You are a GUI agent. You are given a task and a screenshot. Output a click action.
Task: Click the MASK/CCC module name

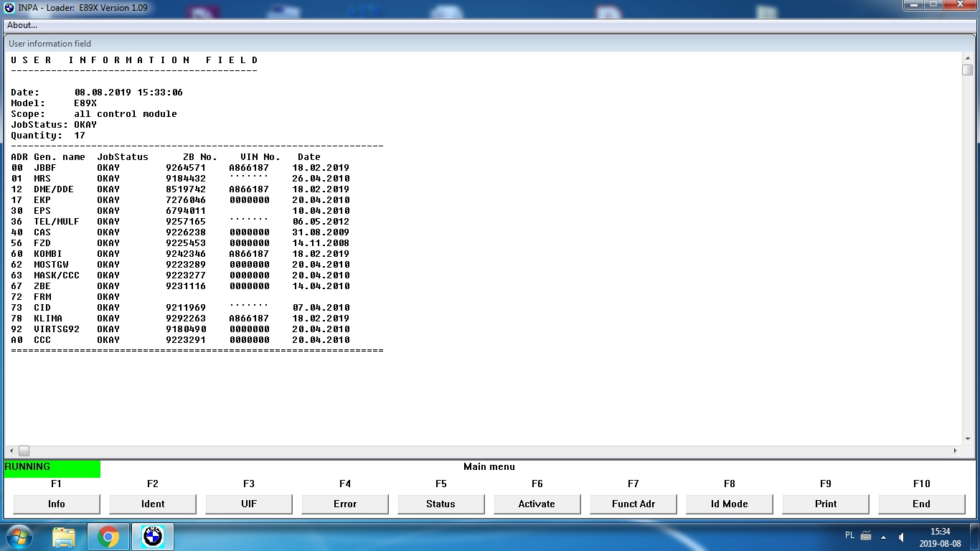[57, 275]
